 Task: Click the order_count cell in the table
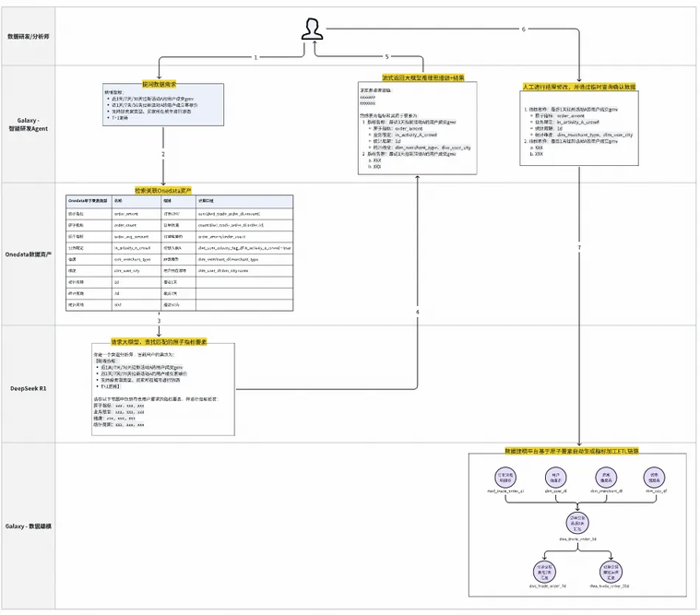coord(136,225)
